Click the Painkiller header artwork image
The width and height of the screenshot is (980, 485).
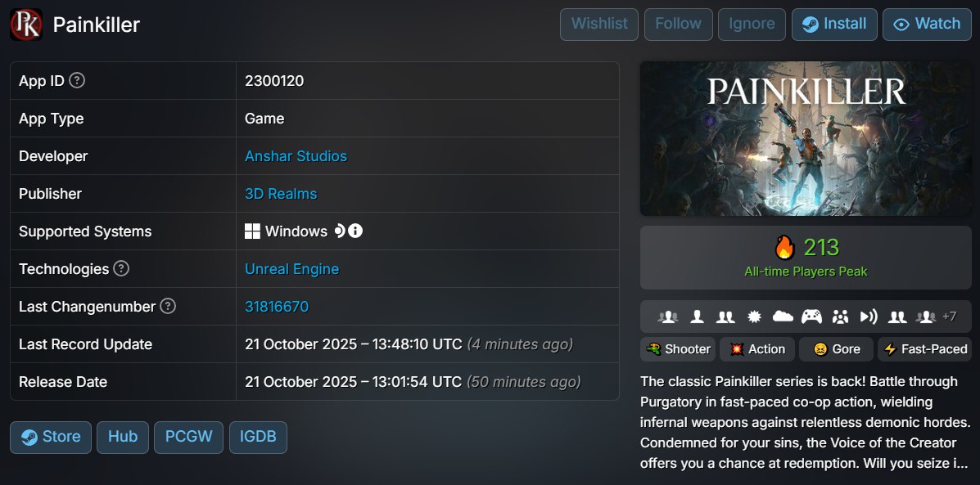pos(806,139)
